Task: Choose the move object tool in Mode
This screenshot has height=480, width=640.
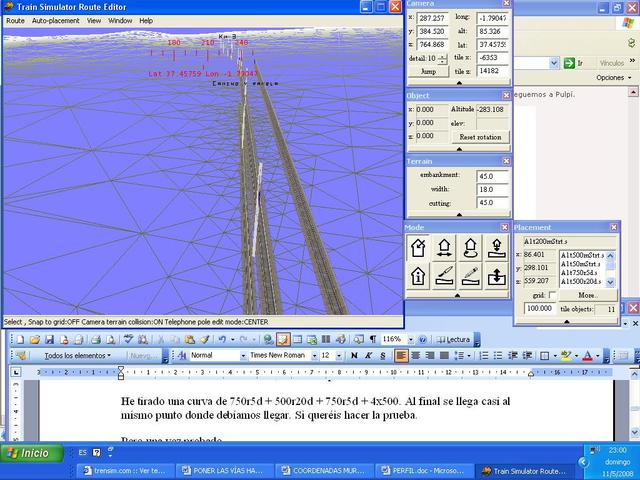Action: click(445, 249)
